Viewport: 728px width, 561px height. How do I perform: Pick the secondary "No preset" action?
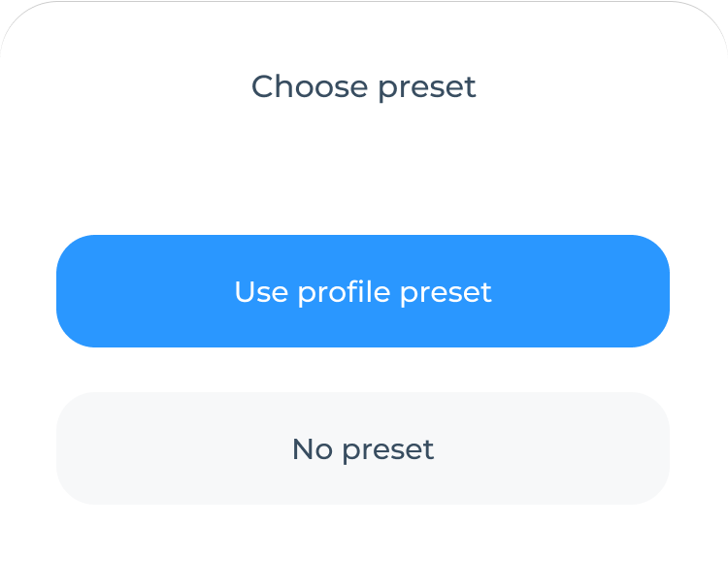pos(363,448)
